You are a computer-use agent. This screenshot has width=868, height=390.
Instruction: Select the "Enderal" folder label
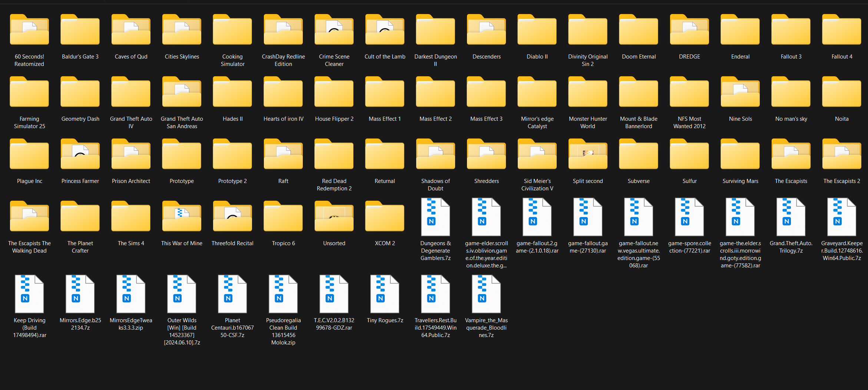[x=741, y=57]
